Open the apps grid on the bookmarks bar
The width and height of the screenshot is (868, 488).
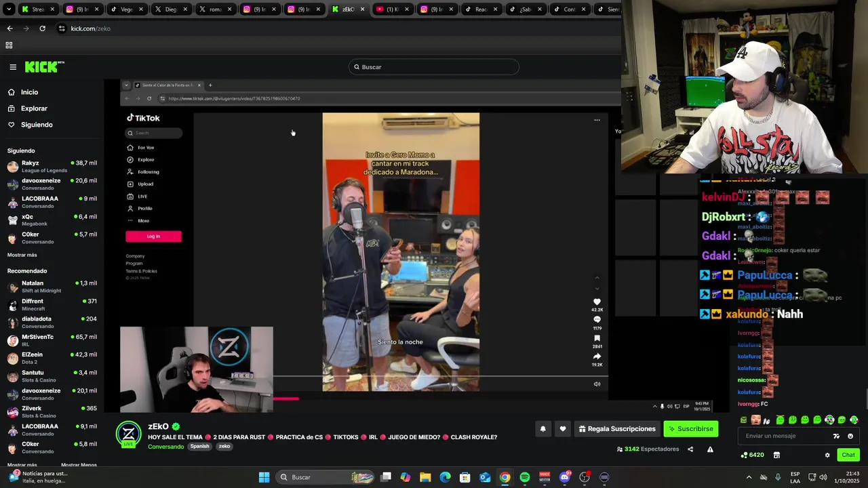click(9, 45)
